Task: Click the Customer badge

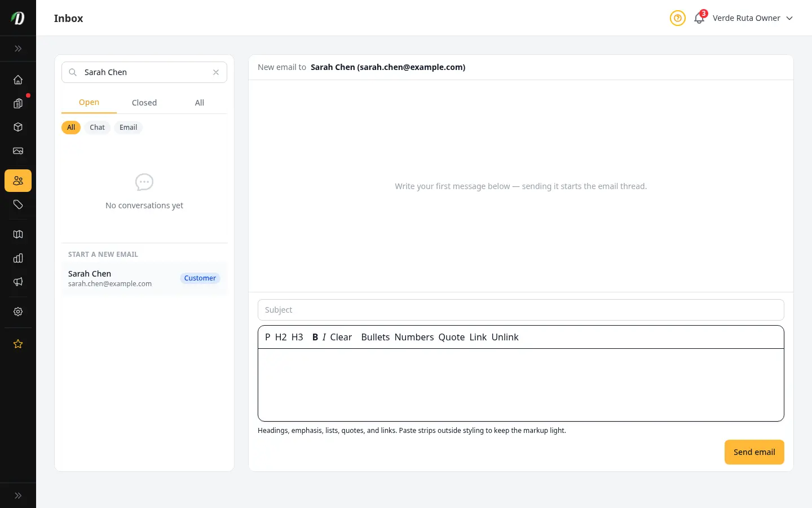Action: click(200, 278)
